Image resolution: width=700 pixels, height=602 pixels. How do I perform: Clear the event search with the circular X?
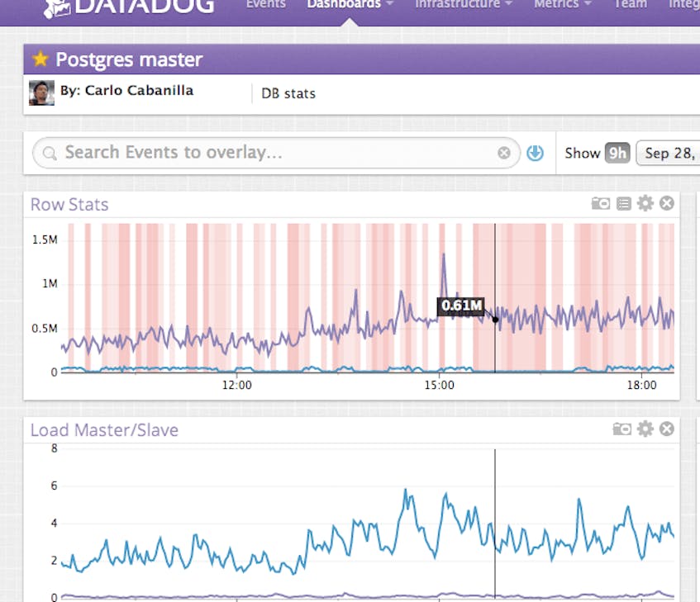(503, 152)
